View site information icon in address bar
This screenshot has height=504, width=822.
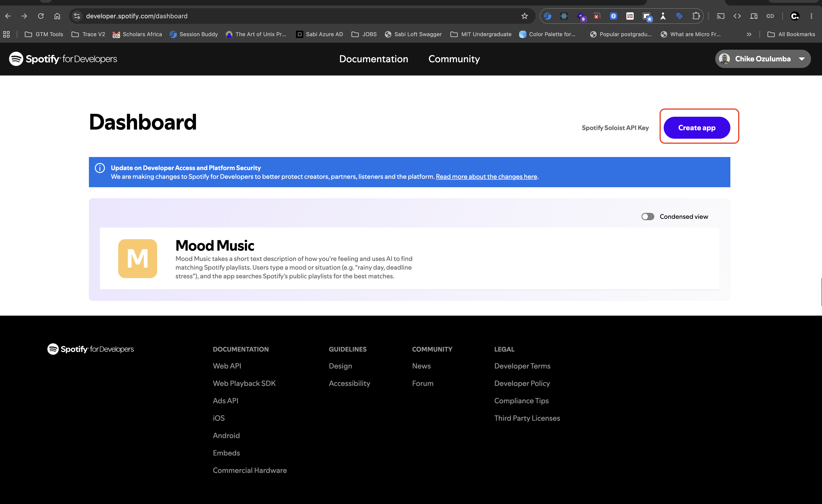point(77,16)
